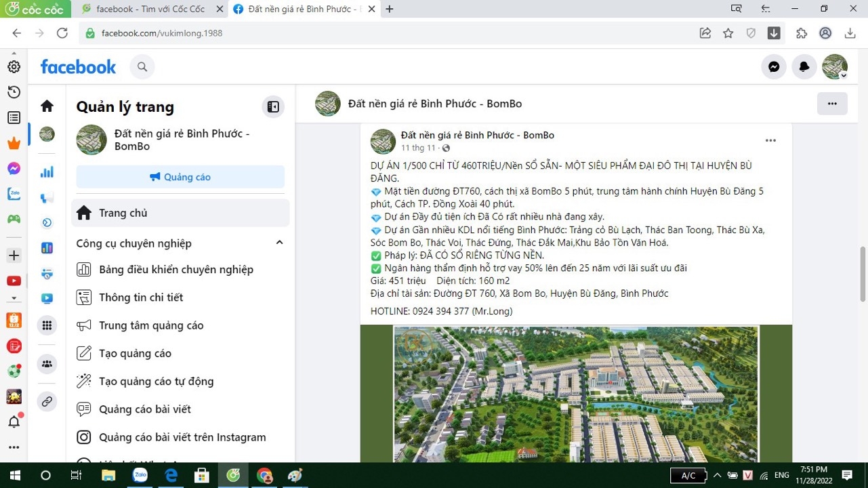This screenshot has height=488, width=868.
Task: Open Facebook notifications bell
Action: point(804,66)
